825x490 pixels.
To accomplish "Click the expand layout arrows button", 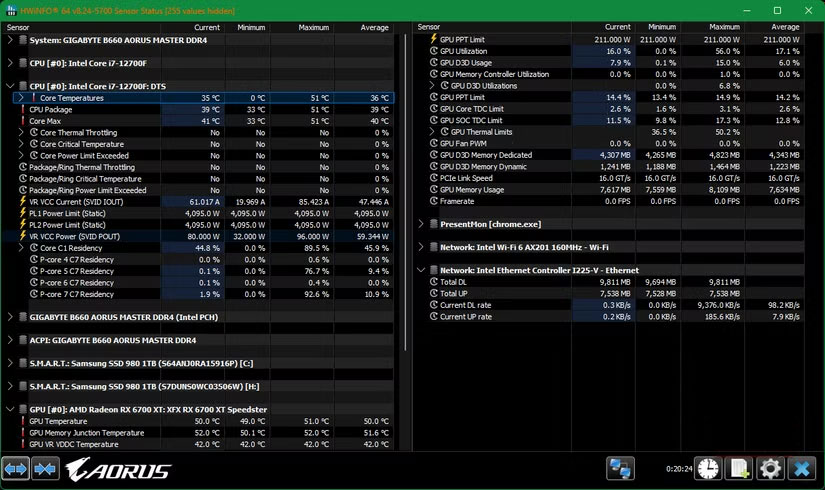I will click(15, 468).
